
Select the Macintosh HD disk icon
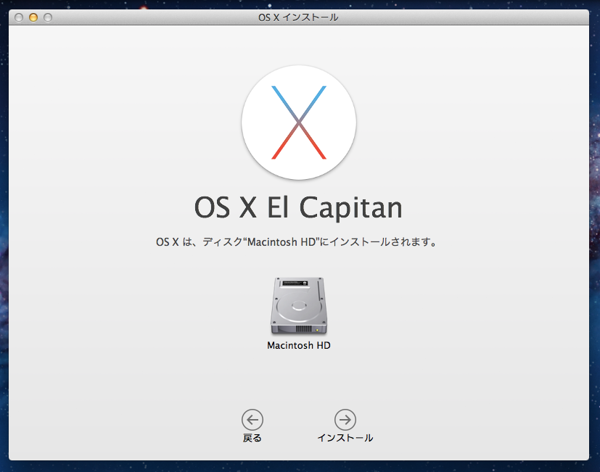299,305
